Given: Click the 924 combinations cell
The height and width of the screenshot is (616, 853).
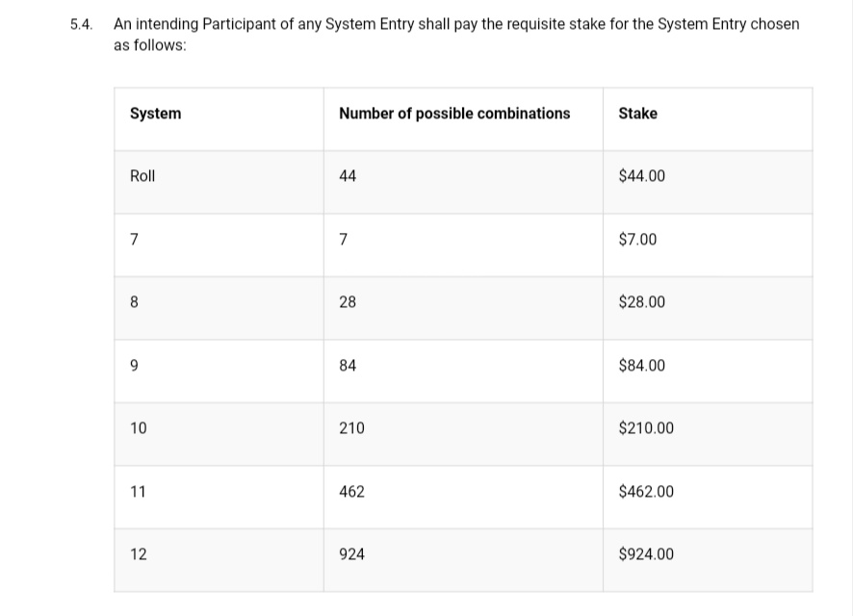Looking at the screenshot, I should pyautogui.click(x=463, y=560).
